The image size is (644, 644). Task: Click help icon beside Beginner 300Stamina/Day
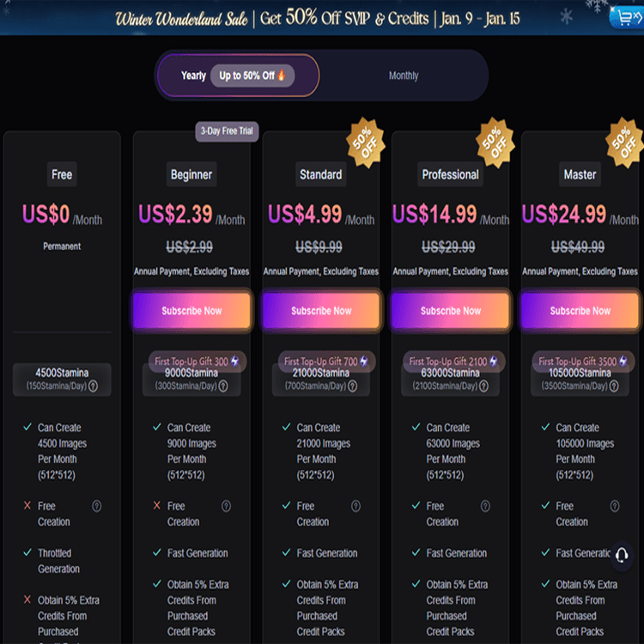click(223, 386)
